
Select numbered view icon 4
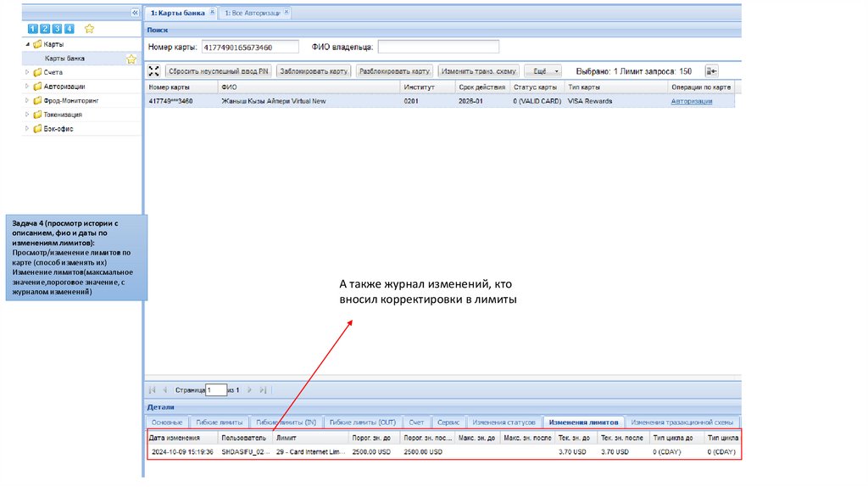[x=70, y=29]
